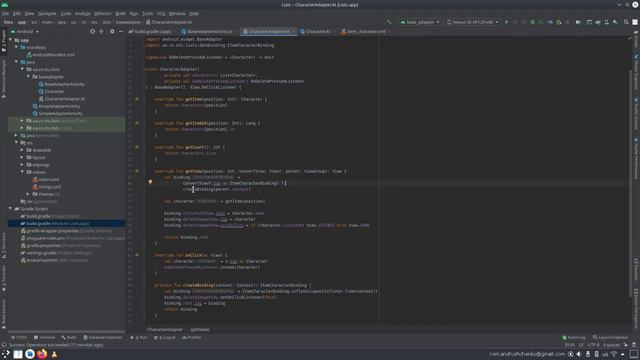Open the File menu

[x=5, y=13]
